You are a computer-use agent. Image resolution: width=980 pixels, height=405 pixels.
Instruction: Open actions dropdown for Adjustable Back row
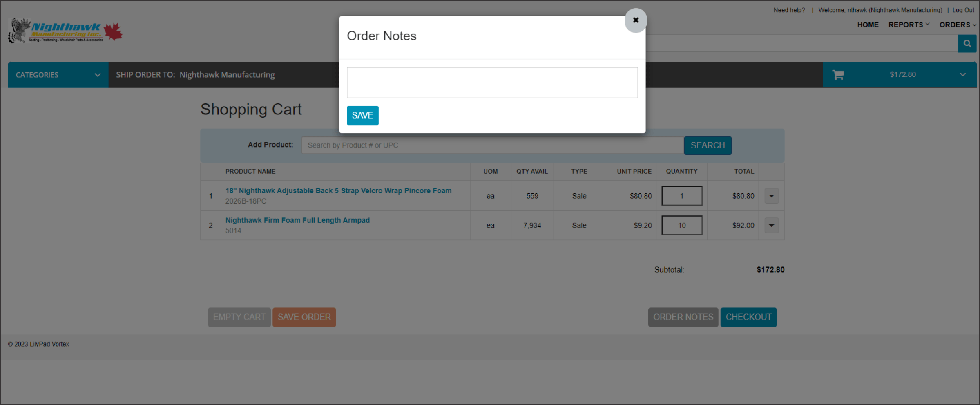(771, 196)
